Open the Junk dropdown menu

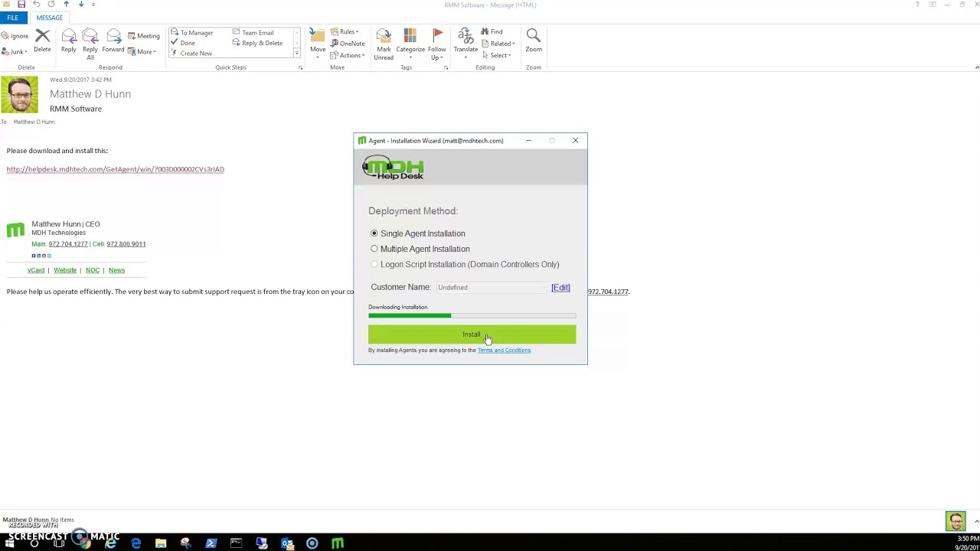[x=15, y=51]
